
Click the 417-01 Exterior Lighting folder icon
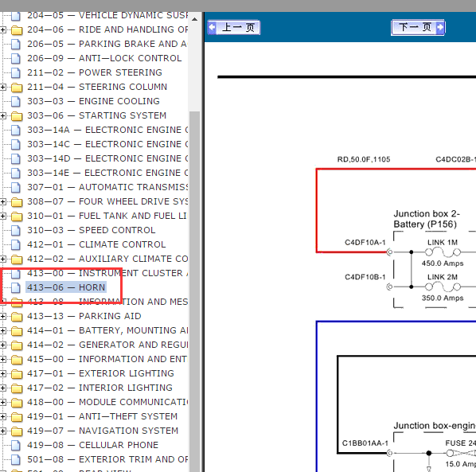[x=17, y=373]
